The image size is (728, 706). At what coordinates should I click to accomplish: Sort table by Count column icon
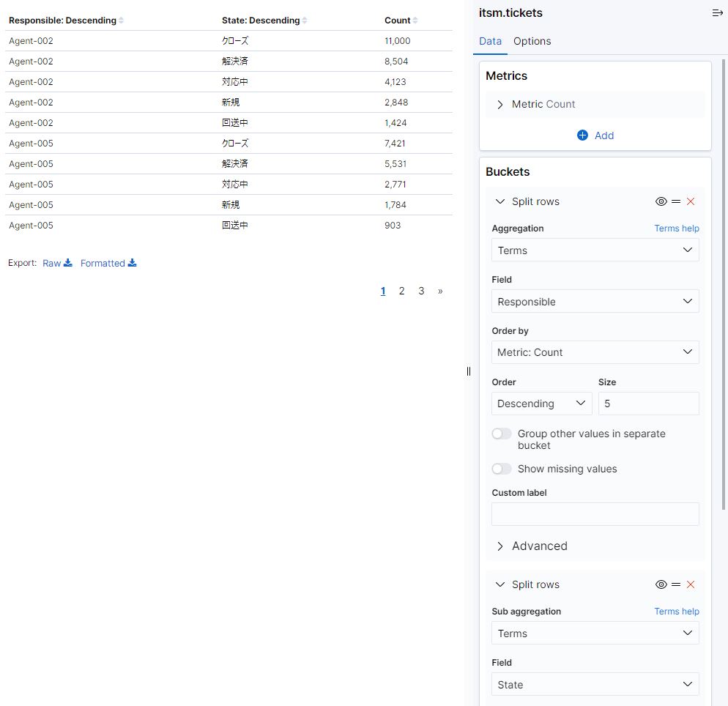click(415, 21)
